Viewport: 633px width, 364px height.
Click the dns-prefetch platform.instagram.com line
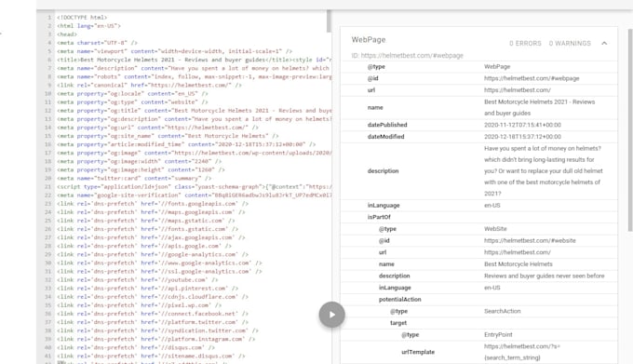155,339
